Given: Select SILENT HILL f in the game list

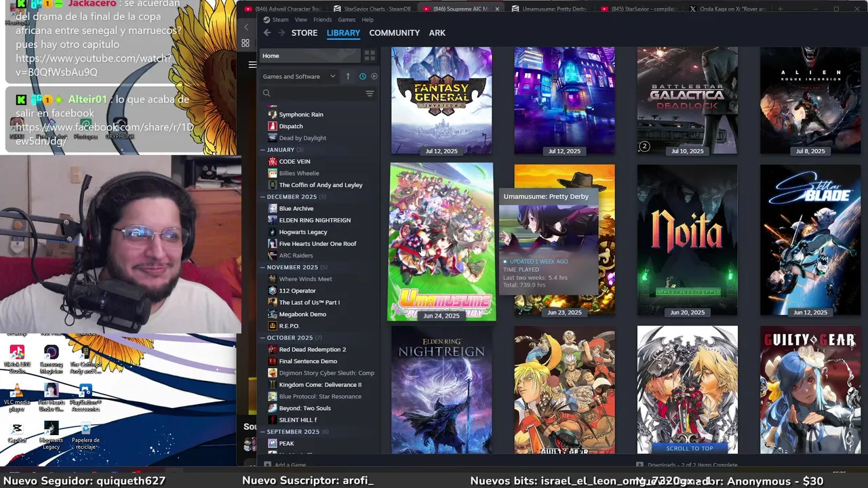Looking at the screenshot, I should pyautogui.click(x=297, y=420).
